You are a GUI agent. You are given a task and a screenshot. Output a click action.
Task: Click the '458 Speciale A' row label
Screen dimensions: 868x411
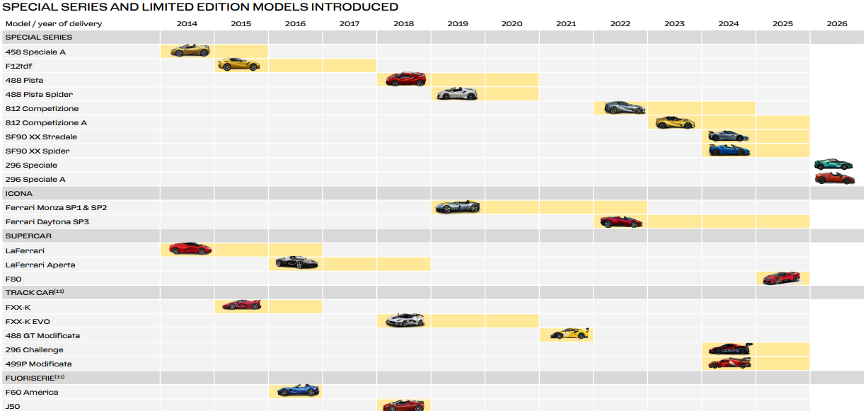35,52
